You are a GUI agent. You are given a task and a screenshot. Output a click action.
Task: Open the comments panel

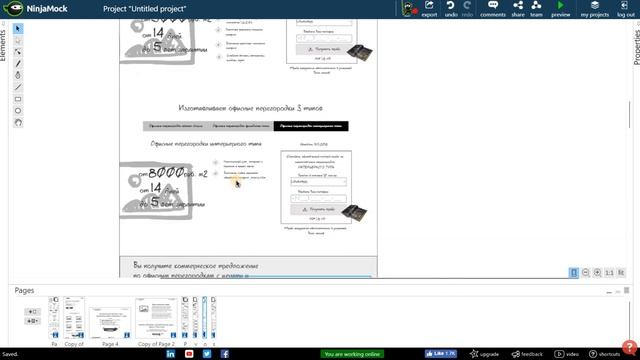pos(493,9)
